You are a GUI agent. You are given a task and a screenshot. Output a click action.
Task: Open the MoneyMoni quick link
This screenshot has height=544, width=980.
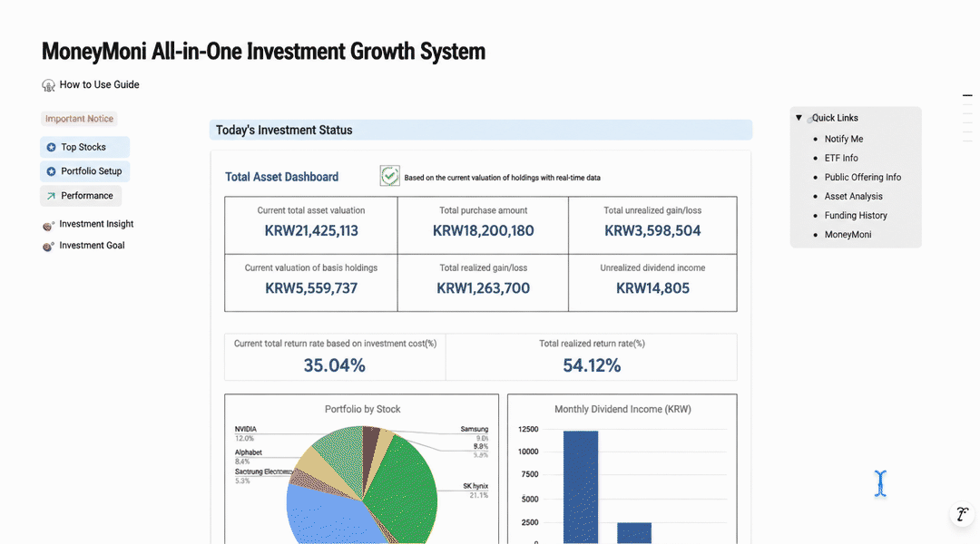848,235
